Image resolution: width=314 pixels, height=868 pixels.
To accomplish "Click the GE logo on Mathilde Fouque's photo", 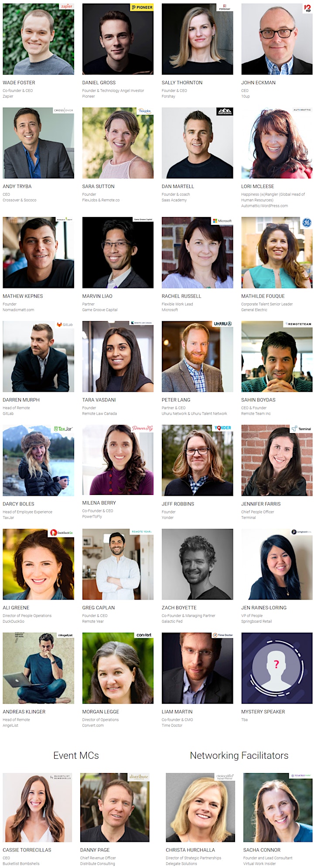I will point(307,223).
